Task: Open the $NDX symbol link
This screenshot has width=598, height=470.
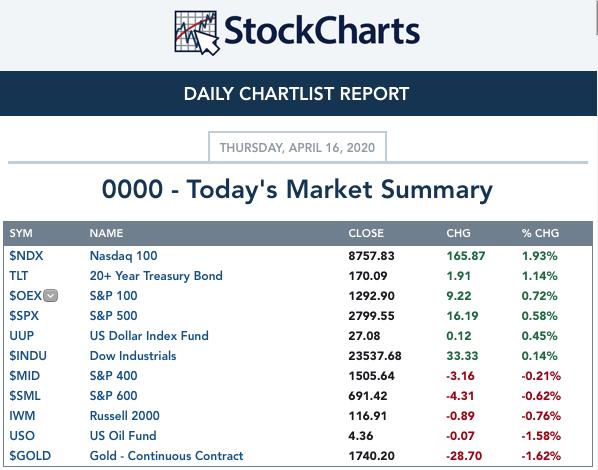Action: (x=26, y=256)
